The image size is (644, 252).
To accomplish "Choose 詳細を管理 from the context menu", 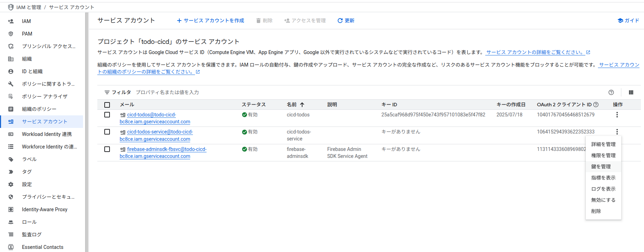I will [x=604, y=144].
